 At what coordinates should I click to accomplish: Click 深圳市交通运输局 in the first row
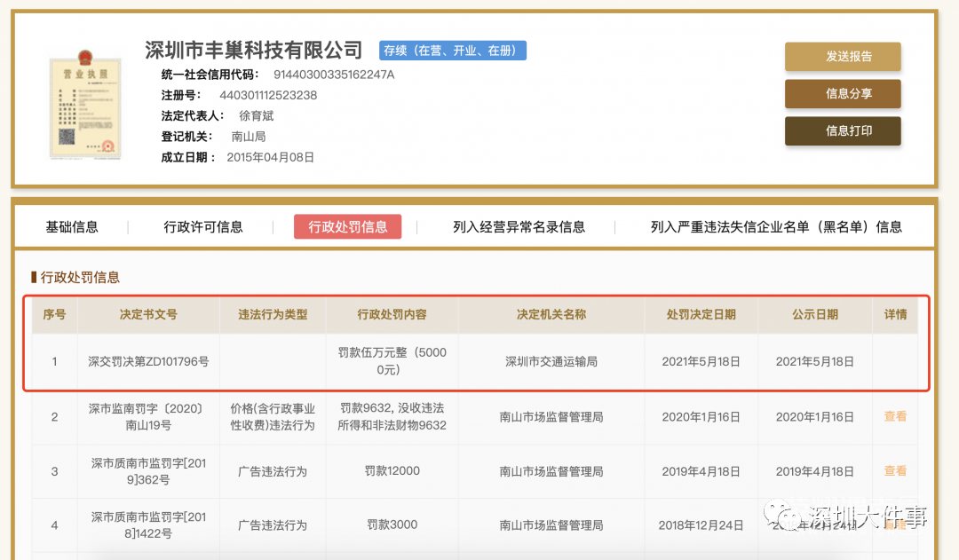tap(551, 362)
